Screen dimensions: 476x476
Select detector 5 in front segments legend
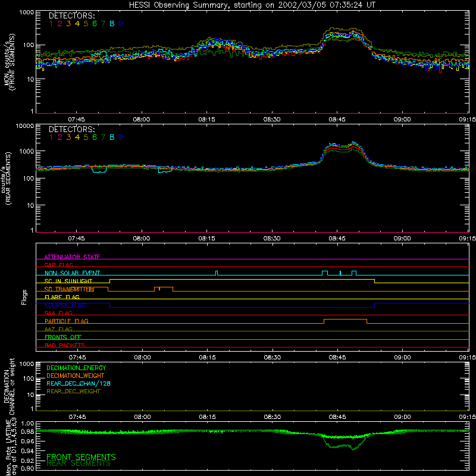click(x=86, y=24)
